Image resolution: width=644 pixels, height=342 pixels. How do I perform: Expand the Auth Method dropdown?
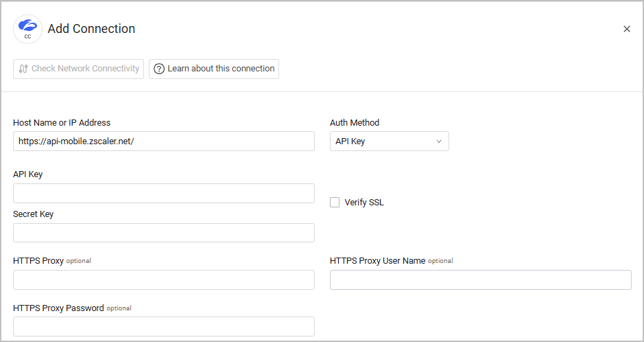pos(389,141)
